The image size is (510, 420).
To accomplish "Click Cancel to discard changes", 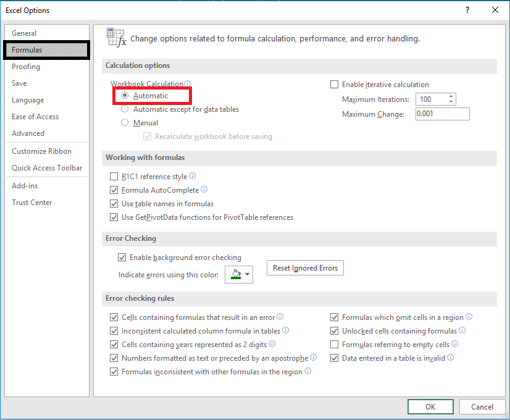I will (482, 406).
